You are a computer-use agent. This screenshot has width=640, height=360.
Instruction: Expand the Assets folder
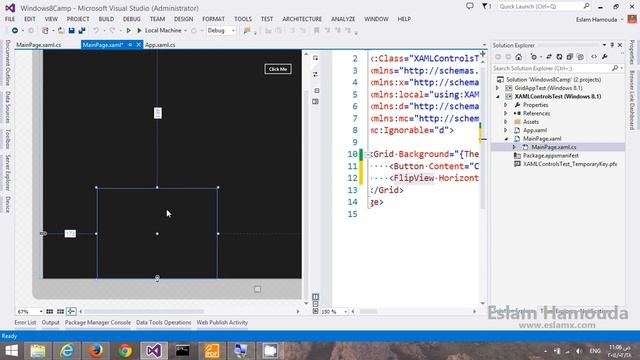(x=505, y=122)
